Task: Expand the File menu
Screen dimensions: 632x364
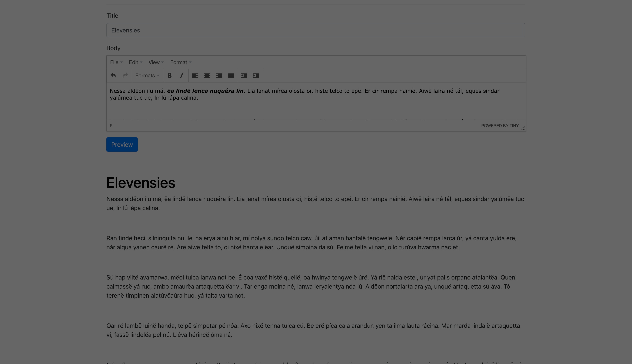Action: point(115,62)
